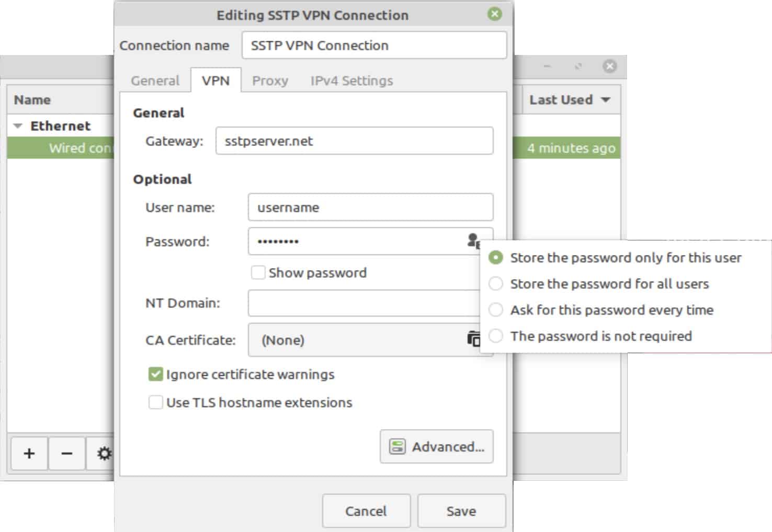Open connection settings with the gear icon
Screen dimensions: 772x532
pyautogui.click(x=104, y=454)
